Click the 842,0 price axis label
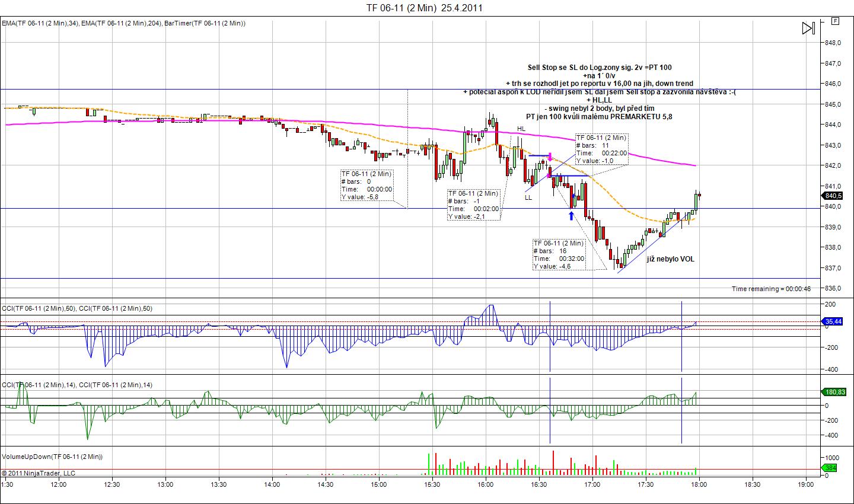Viewport: 854px width, 504px height. point(833,165)
